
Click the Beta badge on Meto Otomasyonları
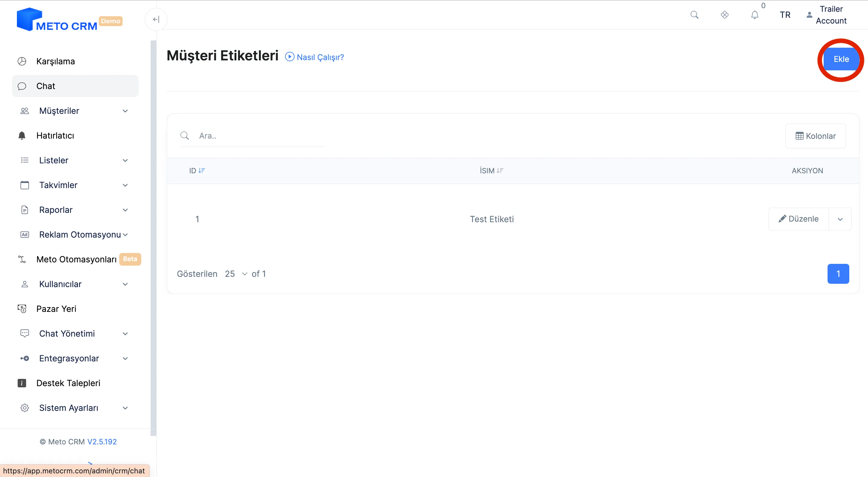click(130, 259)
